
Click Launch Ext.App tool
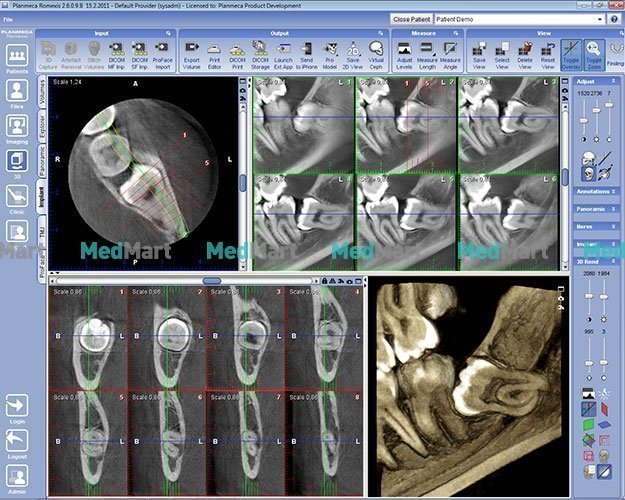(x=283, y=55)
